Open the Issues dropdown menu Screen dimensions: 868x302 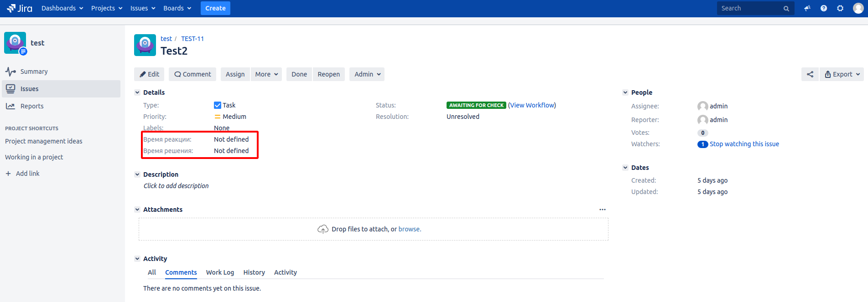click(143, 8)
